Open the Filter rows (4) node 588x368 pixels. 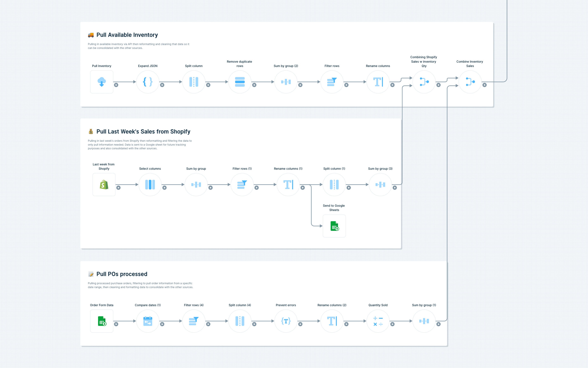coord(194,321)
